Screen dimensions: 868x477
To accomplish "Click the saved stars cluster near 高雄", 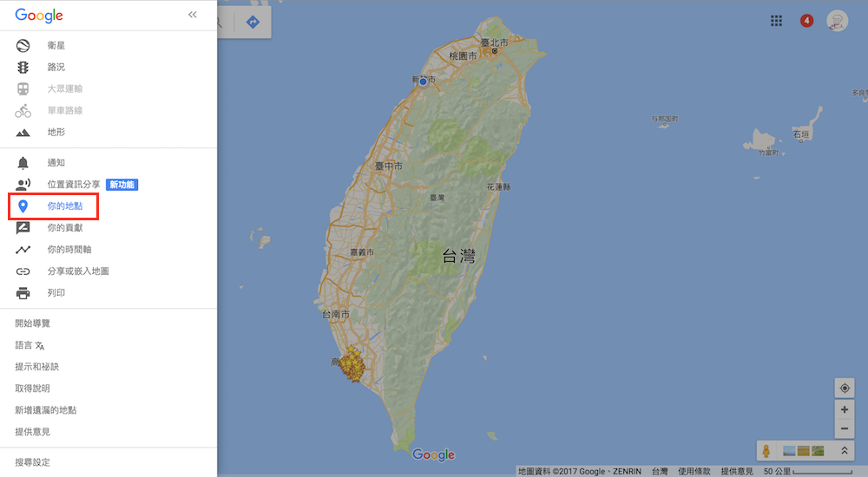I will 352,364.
